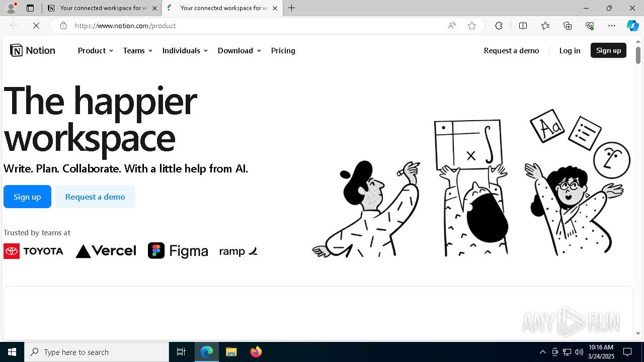
Task: View site information lock icon
Action: pos(63,26)
